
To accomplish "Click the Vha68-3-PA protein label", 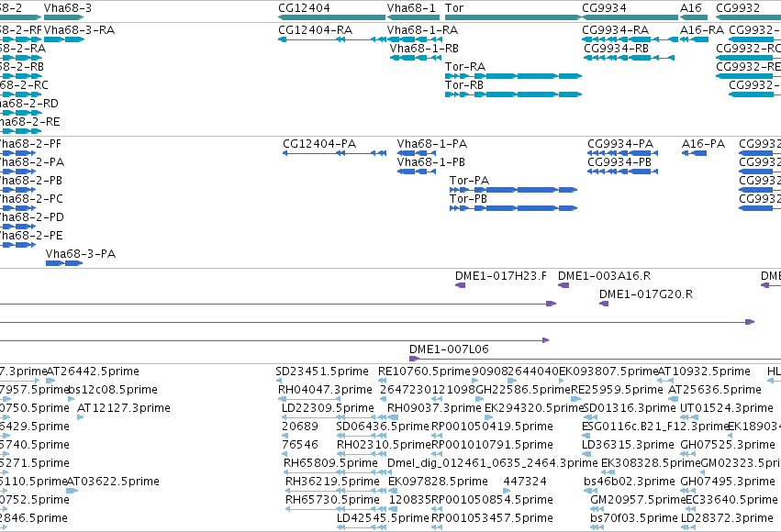I will 81,254.
